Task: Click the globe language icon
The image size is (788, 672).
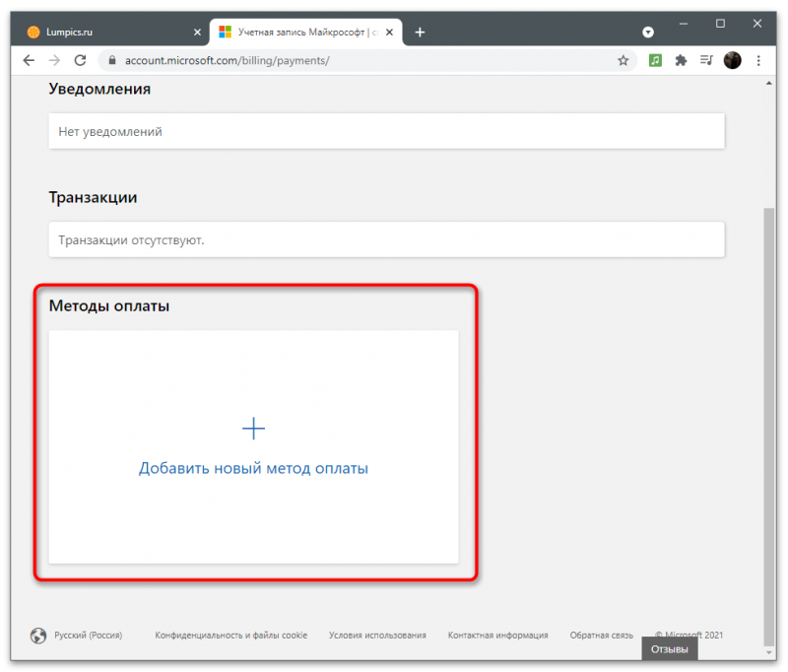Action: pos(38,636)
